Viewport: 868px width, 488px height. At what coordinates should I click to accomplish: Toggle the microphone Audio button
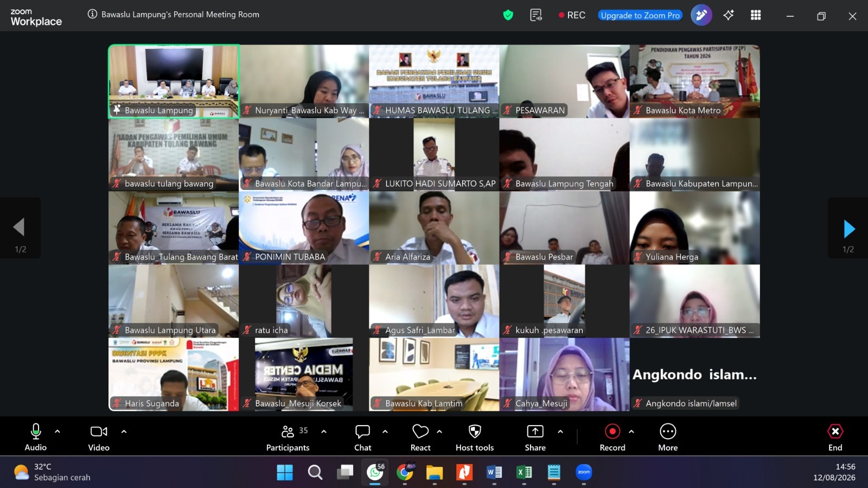36,437
